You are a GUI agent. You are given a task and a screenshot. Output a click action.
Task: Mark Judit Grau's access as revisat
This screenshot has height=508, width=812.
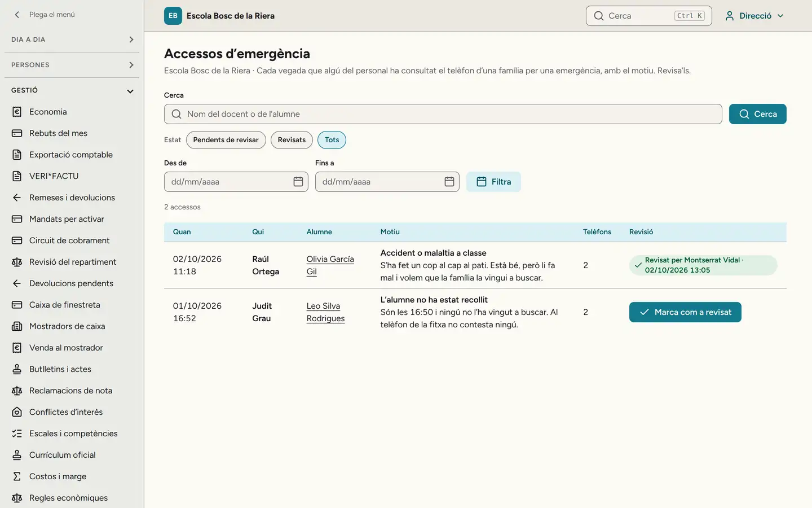(x=685, y=312)
